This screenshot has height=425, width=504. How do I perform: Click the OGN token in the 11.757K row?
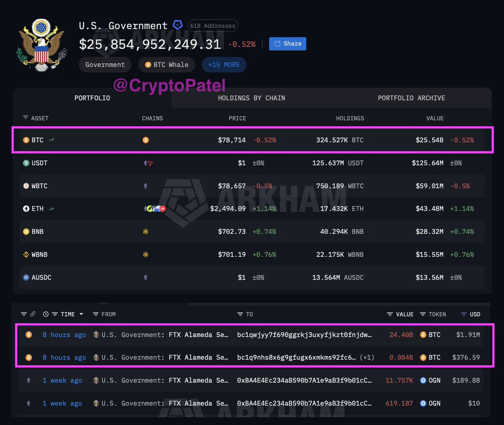coord(430,380)
